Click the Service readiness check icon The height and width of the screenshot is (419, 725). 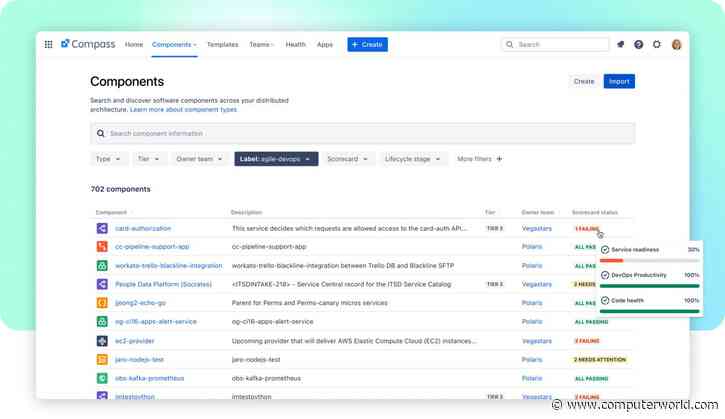[x=605, y=250]
